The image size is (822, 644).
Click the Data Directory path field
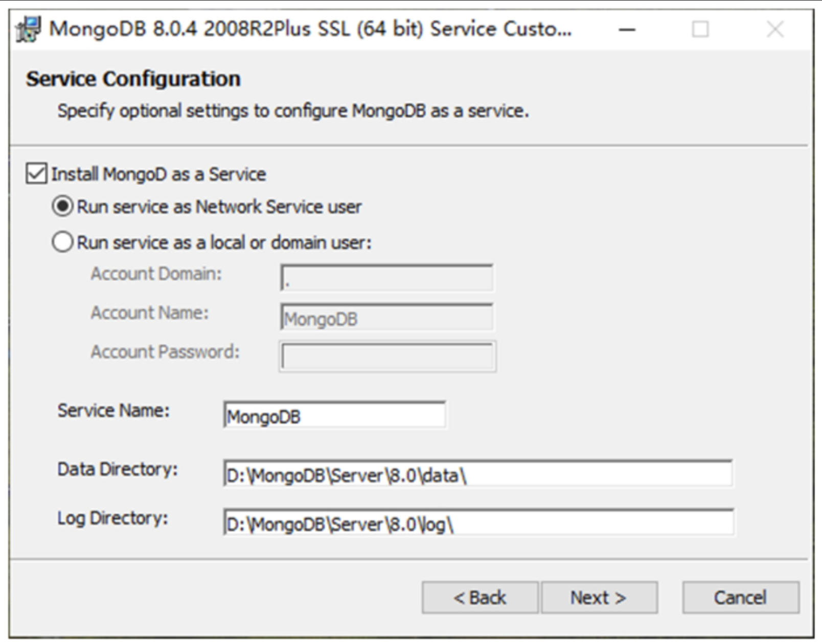coord(478,474)
